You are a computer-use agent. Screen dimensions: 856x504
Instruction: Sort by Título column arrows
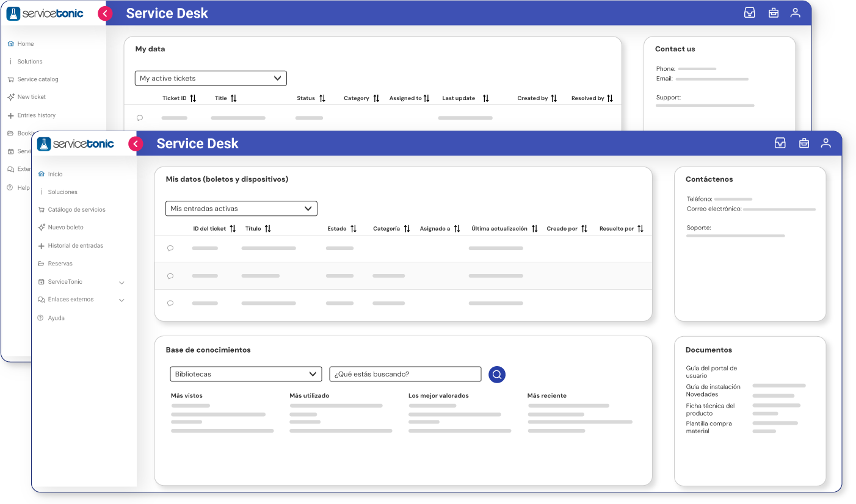coord(267,229)
